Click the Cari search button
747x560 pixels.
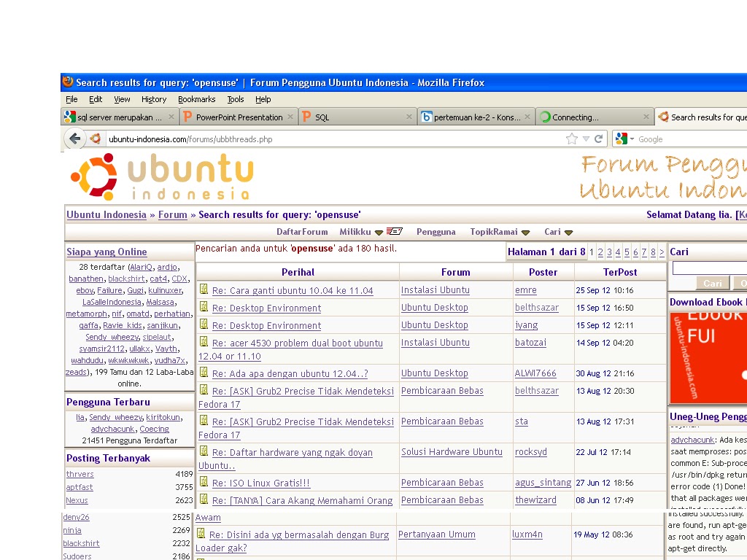click(x=713, y=284)
